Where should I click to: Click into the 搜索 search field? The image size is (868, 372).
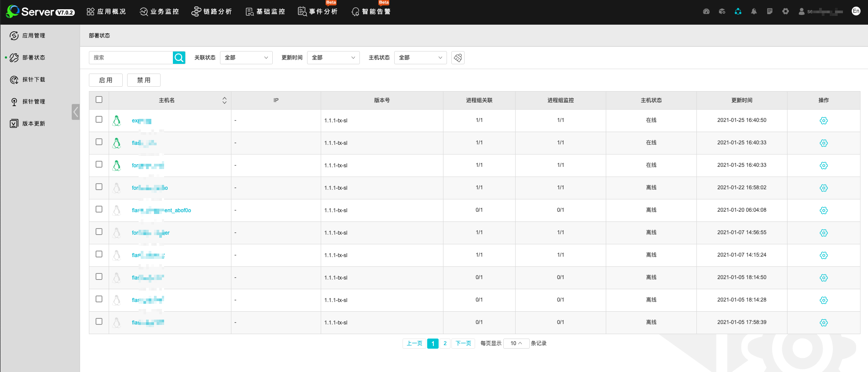coord(131,58)
